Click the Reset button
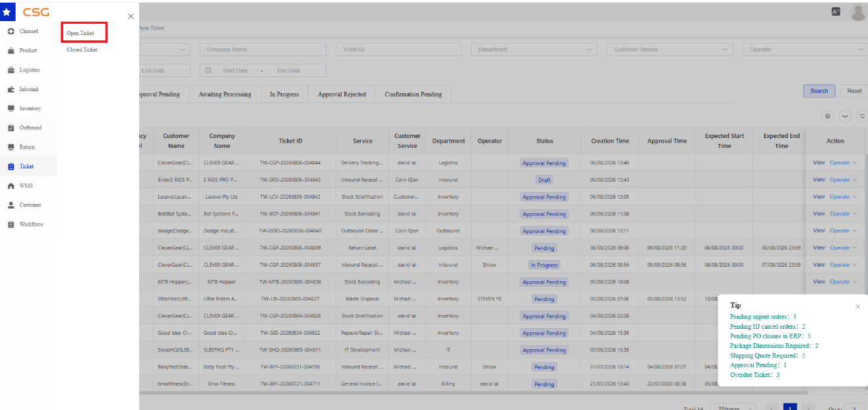Image resolution: width=868 pixels, height=410 pixels. point(854,91)
